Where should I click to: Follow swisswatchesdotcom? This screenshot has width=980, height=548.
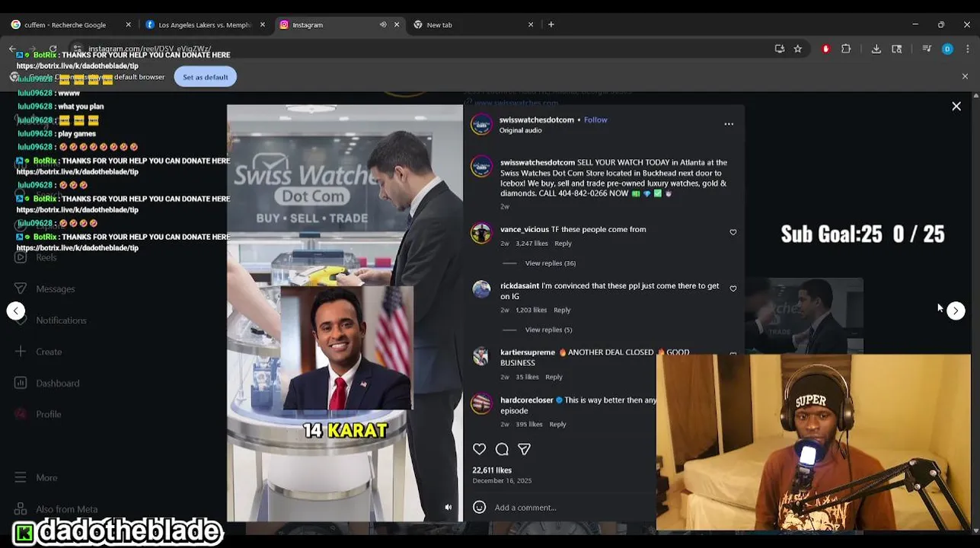coord(595,119)
